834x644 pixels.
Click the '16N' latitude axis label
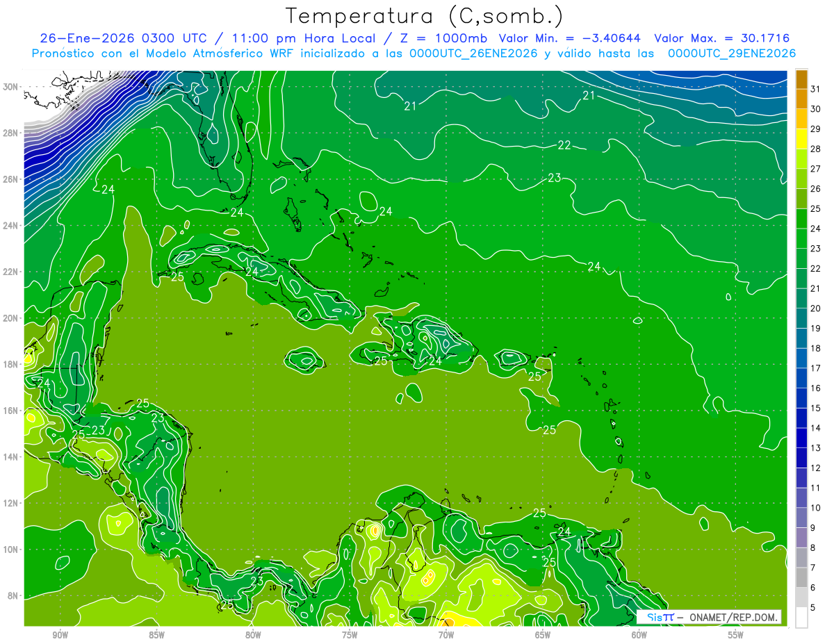11,411
